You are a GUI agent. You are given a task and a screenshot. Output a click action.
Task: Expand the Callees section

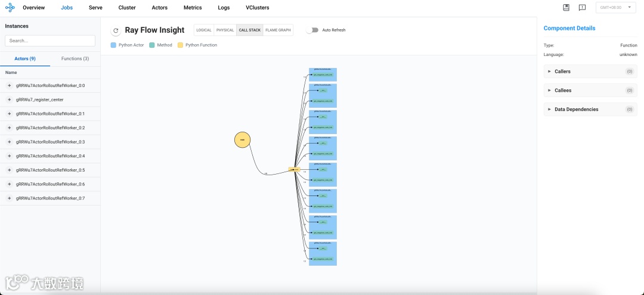(x=590, y=90)
